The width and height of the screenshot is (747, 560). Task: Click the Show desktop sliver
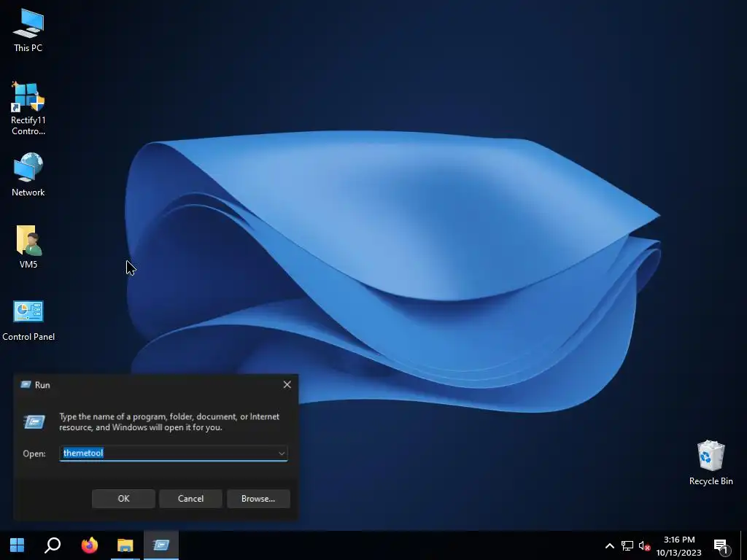click(x=743, y=545)
